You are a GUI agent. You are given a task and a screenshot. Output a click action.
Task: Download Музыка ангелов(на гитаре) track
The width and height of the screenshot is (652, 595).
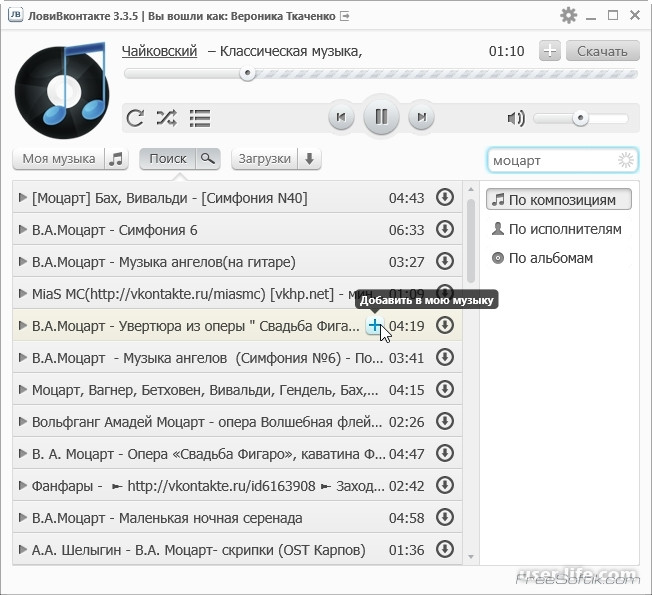(445, 261)
